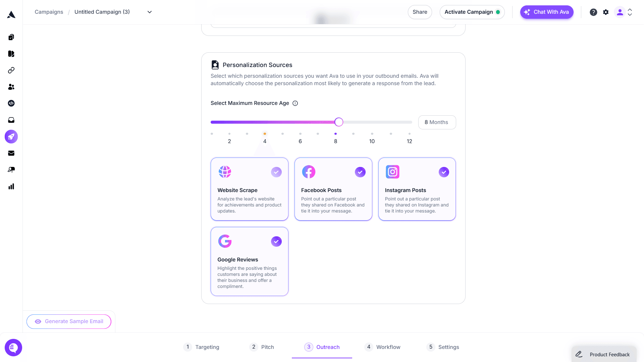Image resolution: width=644 pixels, height=362 pixels.
Task: Open the analytics bar chart sidebar icon
Action: (11, 186)
